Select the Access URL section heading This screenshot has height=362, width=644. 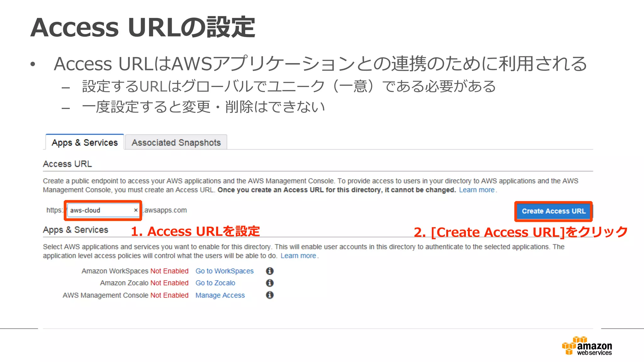67,164
